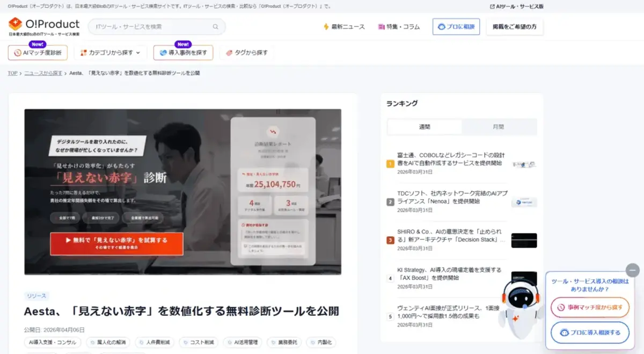This screenshot has width=644, height=354.
Task: Open ニュースから探す breadcrumb link
Action: (43, 73)
